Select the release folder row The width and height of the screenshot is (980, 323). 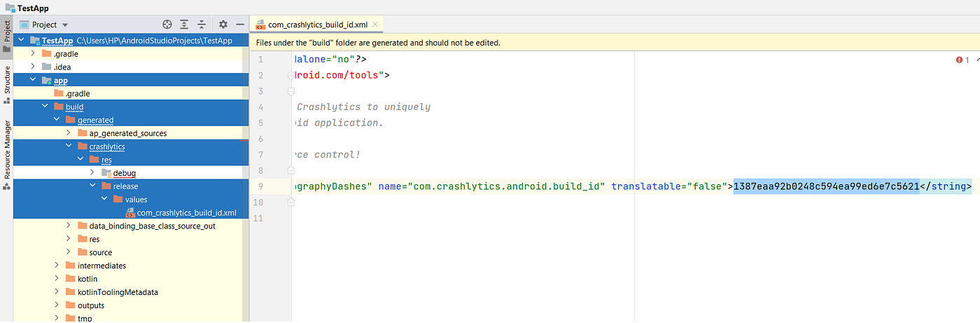[x=131, y=186]
